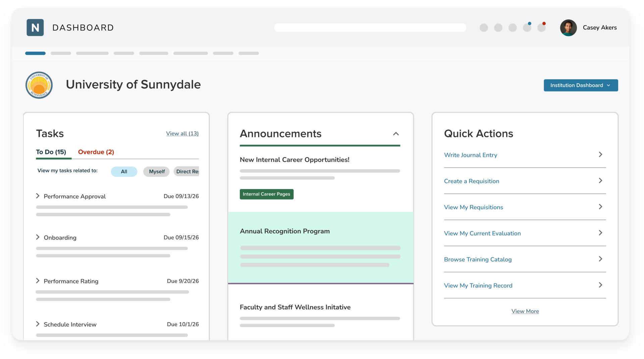The height and width of the screenshot is (359, 644).
Task: Open View My Requisitions action
Action: coord(473,207)
